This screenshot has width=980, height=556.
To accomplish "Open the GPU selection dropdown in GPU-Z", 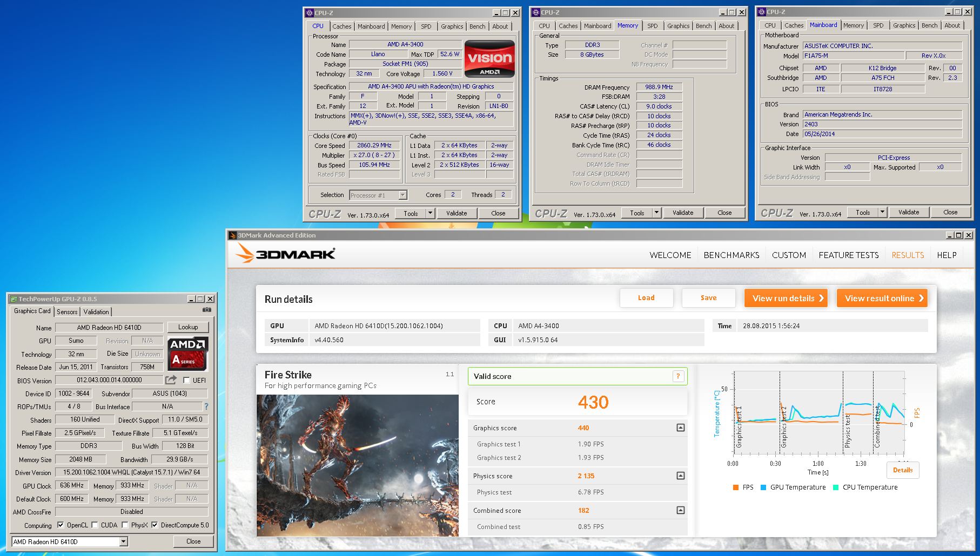I will click(x=124, y=541).
